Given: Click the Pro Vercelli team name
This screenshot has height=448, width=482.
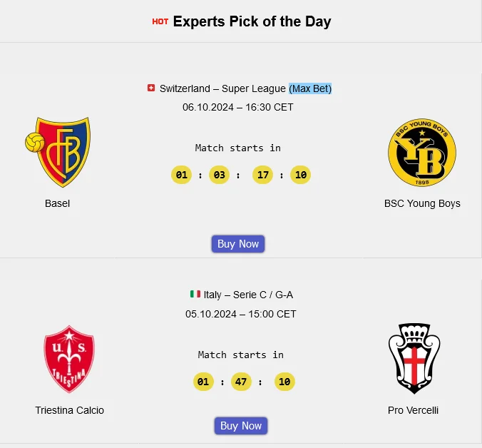Looking at the screenshot, I should click(x=414, y=410).
